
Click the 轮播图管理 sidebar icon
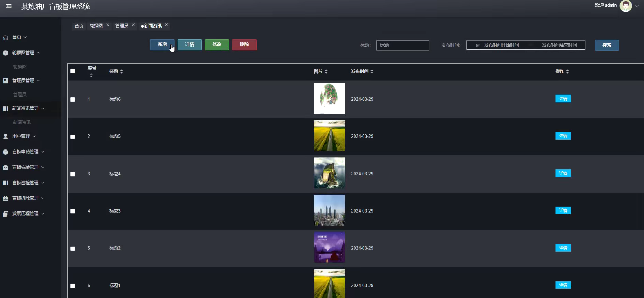tap(5, 53)
